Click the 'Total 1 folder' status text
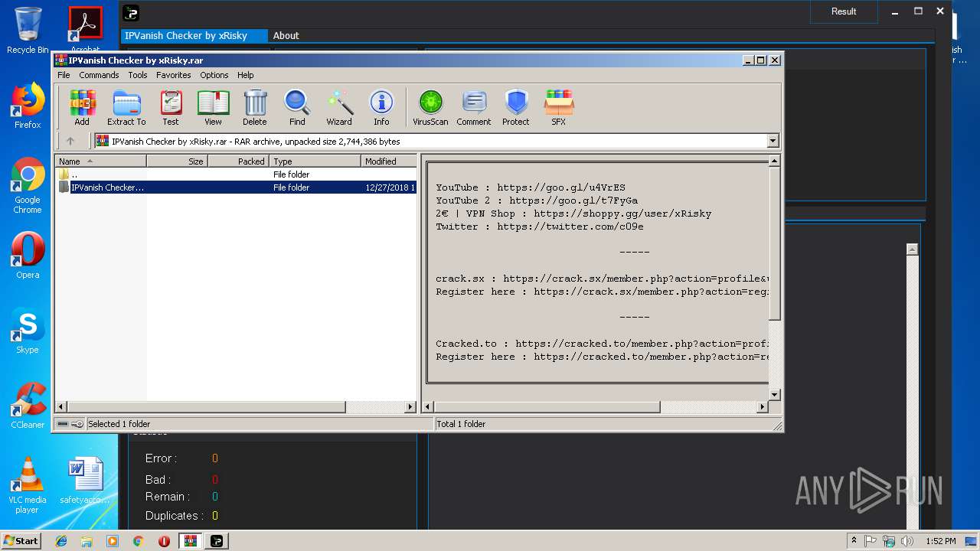The image size is (980, 551). click(461, 424)
